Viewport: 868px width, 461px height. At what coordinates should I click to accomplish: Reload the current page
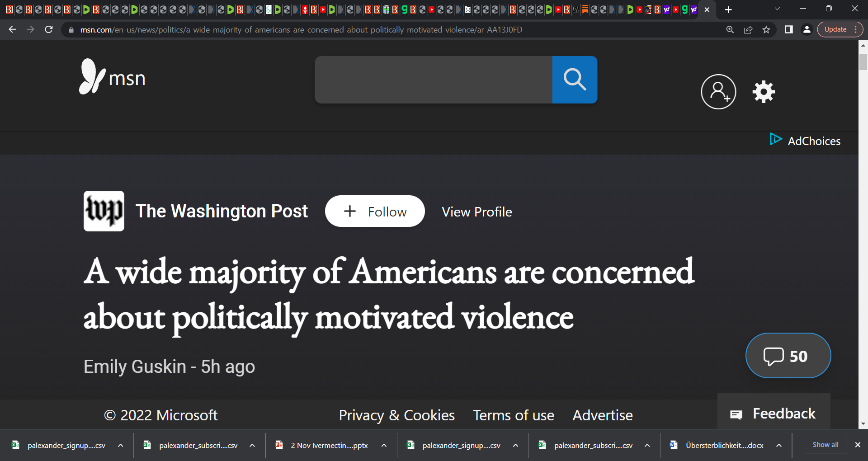coord(49,30)
